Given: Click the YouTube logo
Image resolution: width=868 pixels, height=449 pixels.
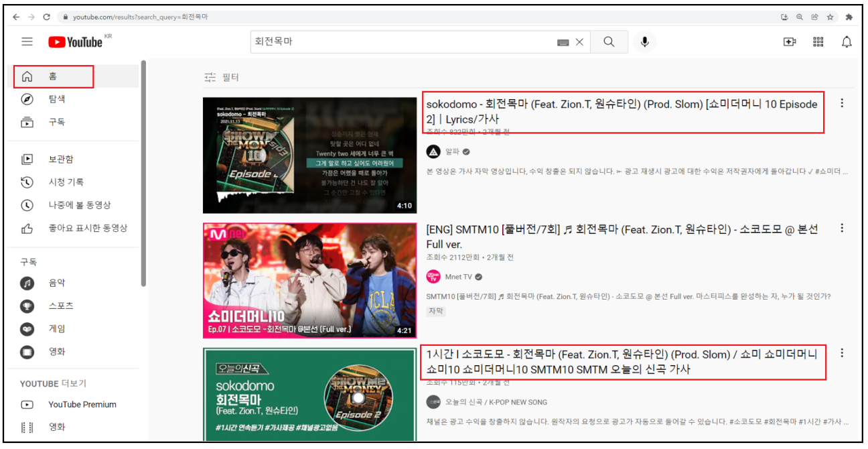Looking at the screenshot, I should (x=74, y=41).
